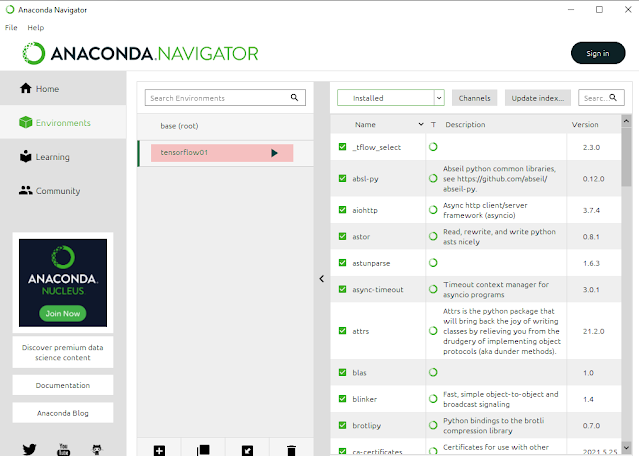The height and width of the screenshot is (456, 639).
Task: Click the Name column sort arrow
Action: [x=421, y=124]
